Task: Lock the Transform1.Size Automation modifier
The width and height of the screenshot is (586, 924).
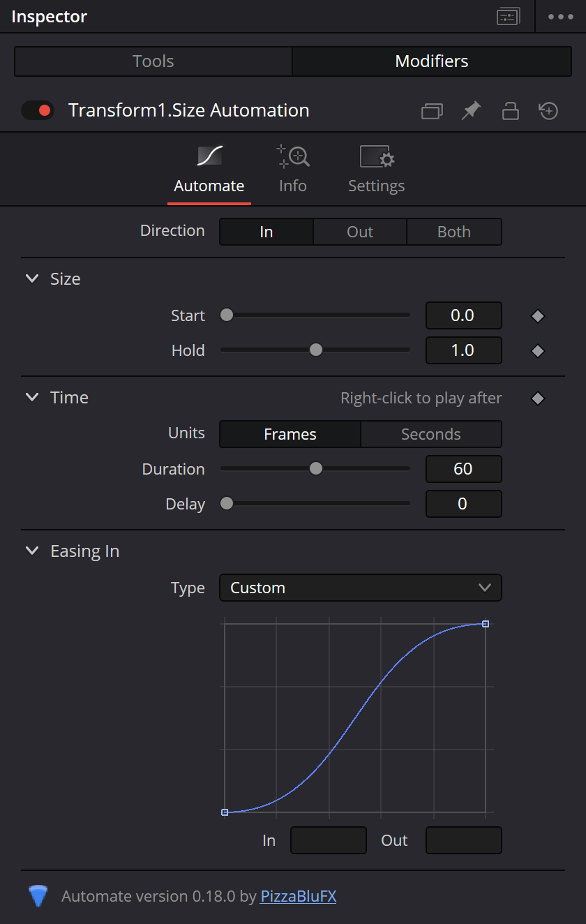Action: (x=511, y=110)
